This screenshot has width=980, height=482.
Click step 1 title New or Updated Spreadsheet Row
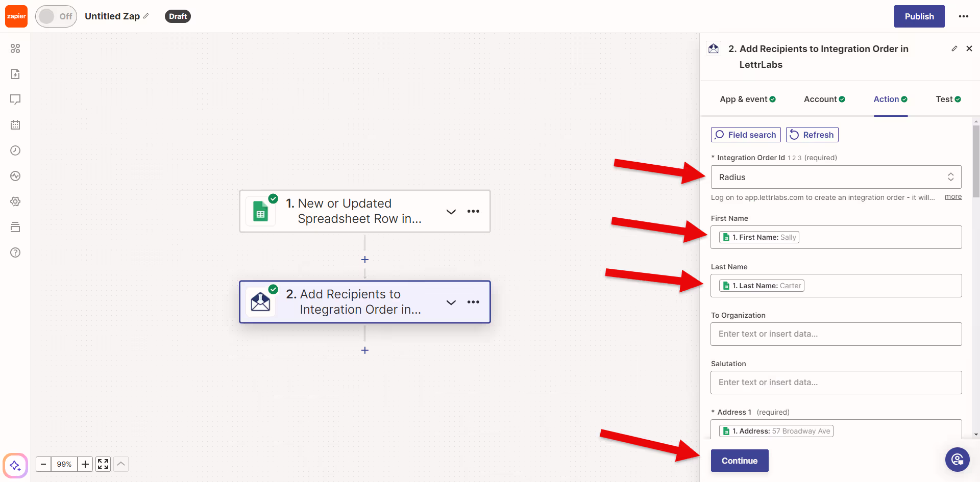(x=359, y=211)
